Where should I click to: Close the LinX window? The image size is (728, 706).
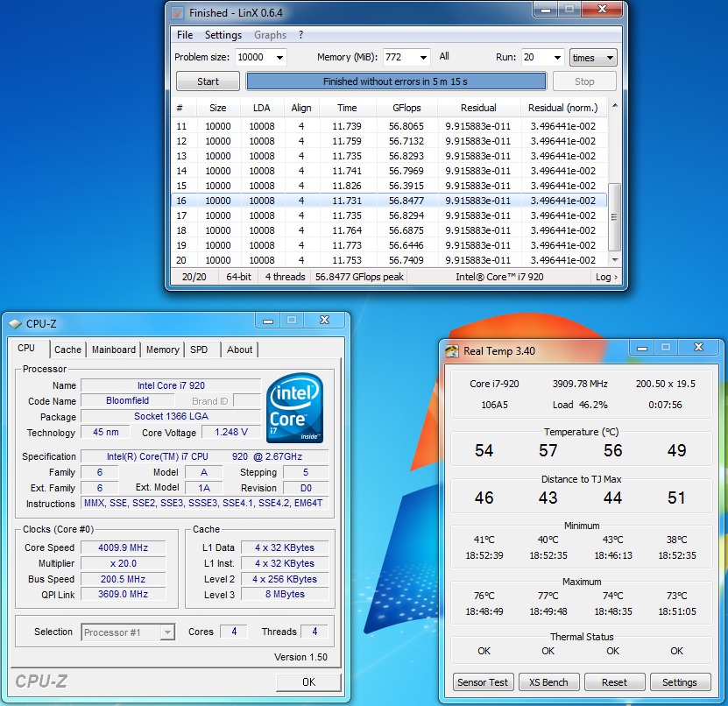tap(602, 10)
